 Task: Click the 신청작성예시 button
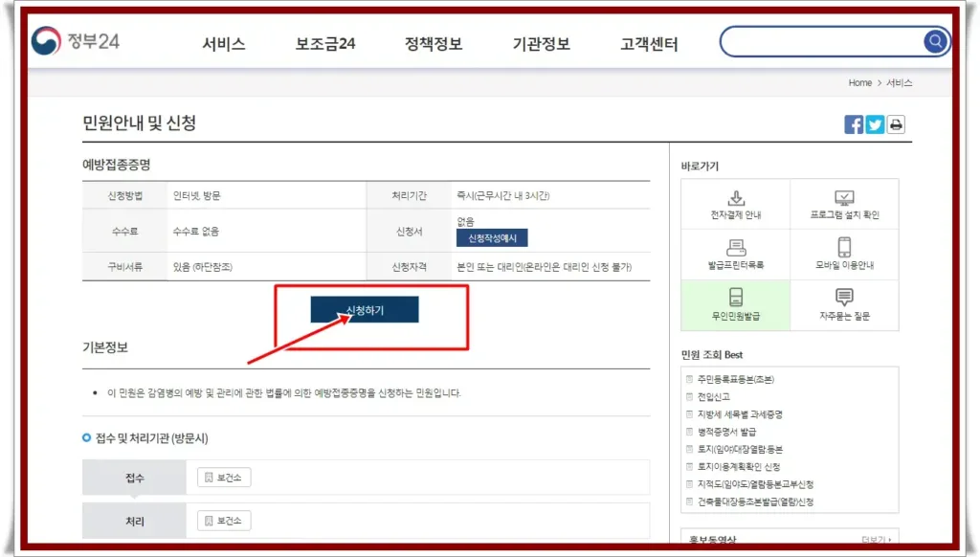click(492, 238)
